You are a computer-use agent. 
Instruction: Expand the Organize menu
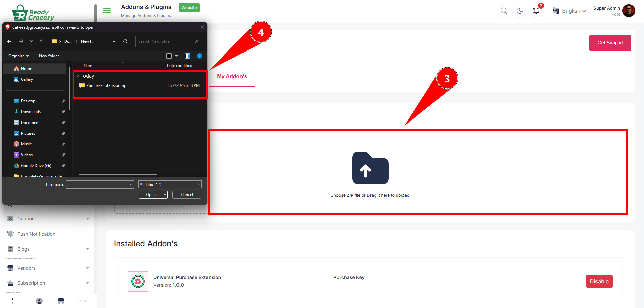[19, 56]
